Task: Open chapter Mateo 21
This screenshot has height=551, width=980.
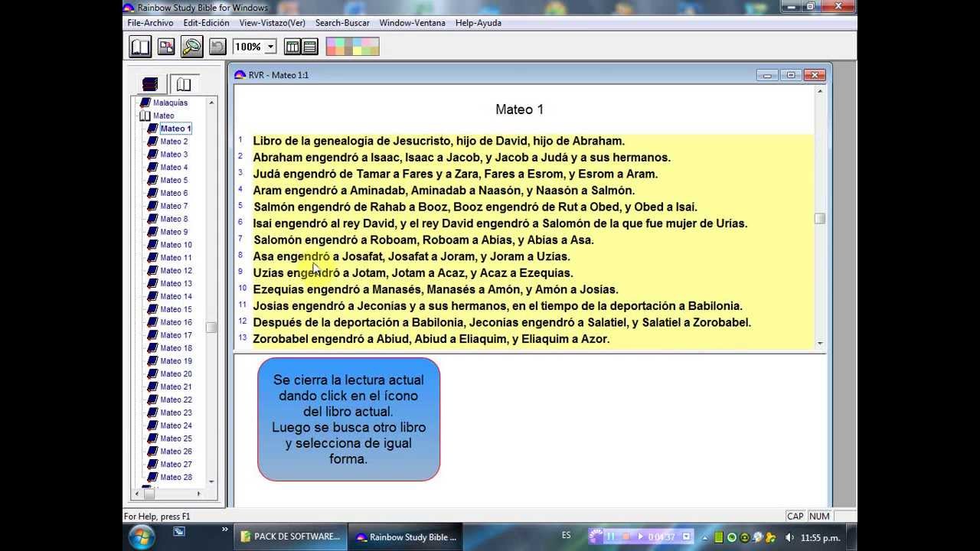Action: click(x=176, y=387)
